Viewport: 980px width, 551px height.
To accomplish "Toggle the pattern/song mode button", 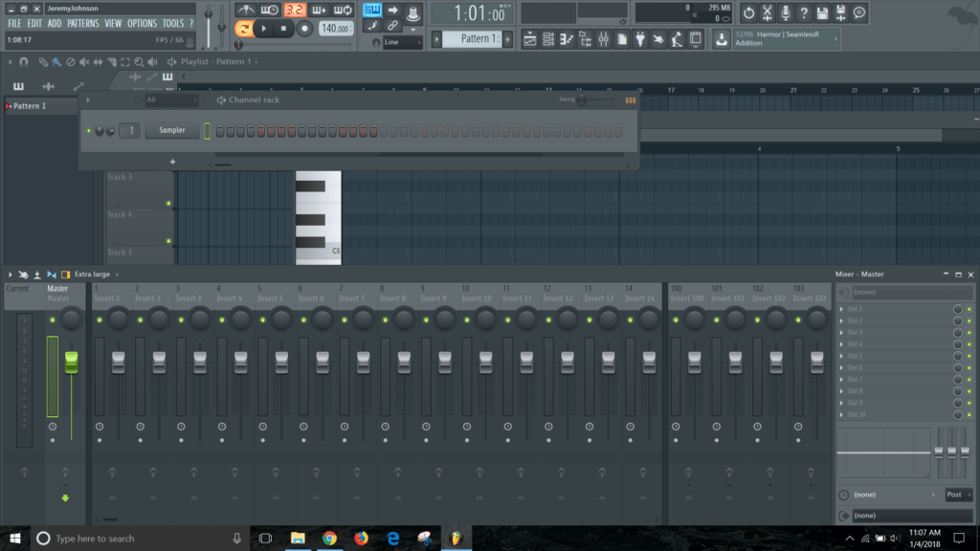I will pyautogui.click(x=244, y=28).
